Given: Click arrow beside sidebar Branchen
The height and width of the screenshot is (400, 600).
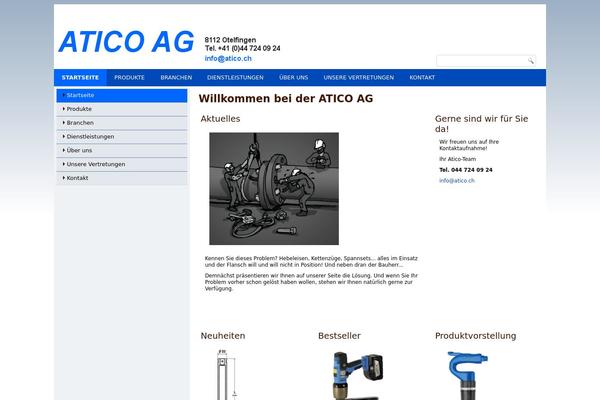Looking at the screenshot, I should coord(64,122).
